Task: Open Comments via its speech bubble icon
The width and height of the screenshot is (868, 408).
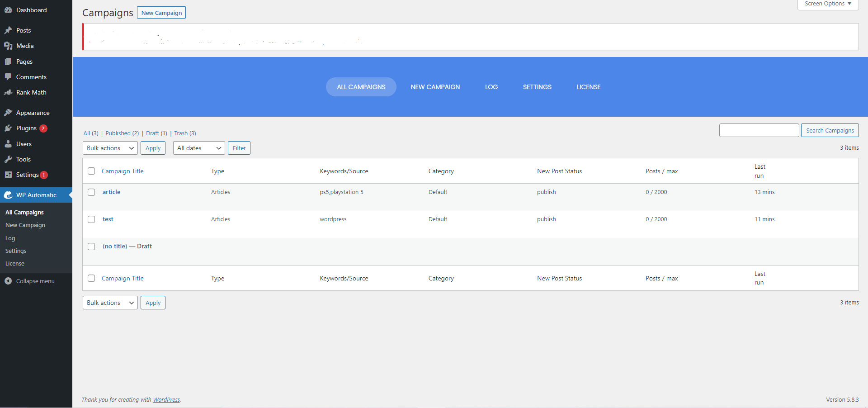Action: tap(8, 77)
